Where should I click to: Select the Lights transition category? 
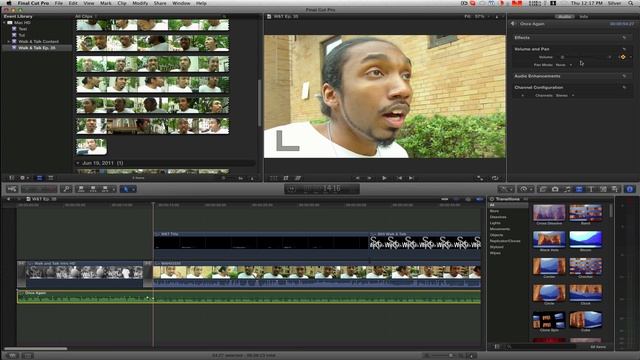pyautogui.click(x=495, y=223)
